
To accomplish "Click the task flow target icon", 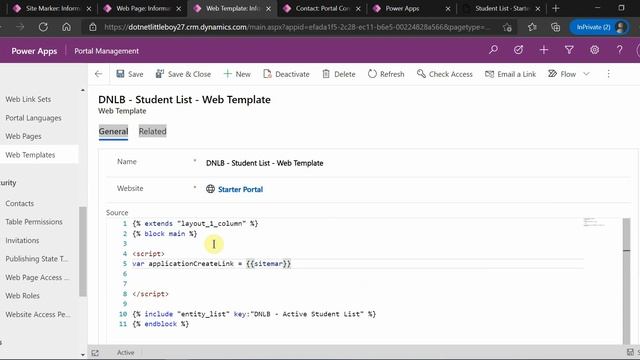I will pos(518,50).
